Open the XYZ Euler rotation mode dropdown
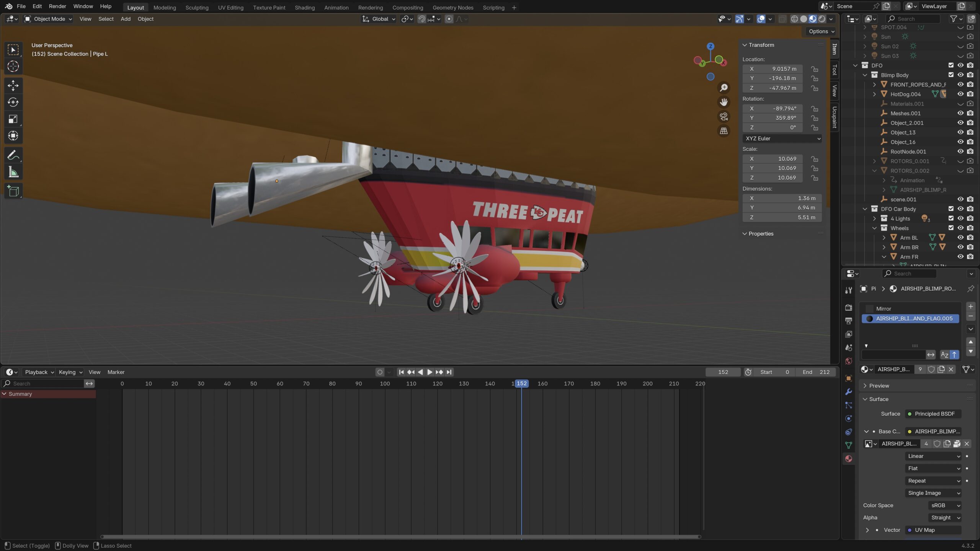 click(782, 139)
